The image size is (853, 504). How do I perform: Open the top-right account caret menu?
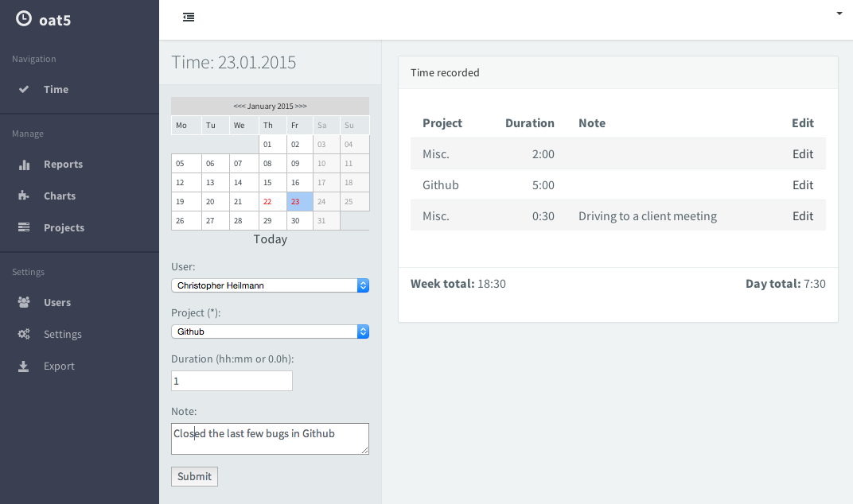pyautogui.click(x=839, y=14)
